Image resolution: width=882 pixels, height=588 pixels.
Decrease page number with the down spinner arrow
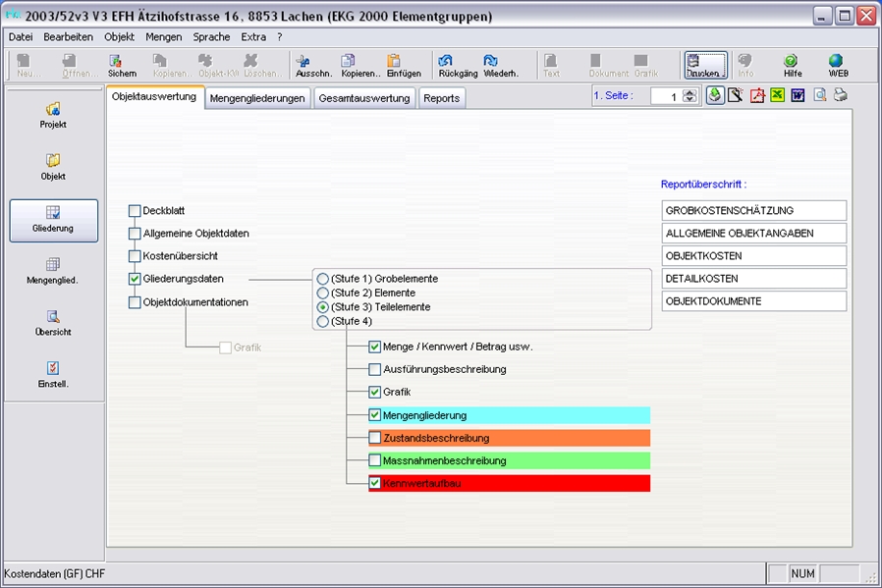[x=690, y=99]
